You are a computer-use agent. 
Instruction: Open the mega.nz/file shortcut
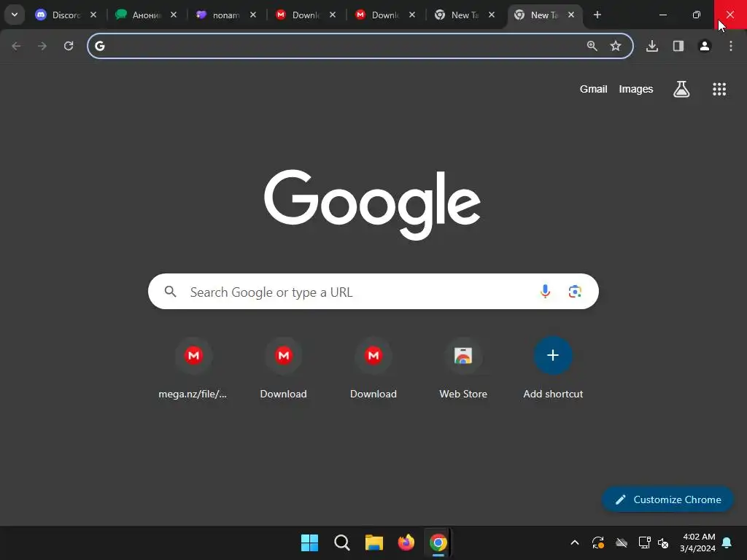[x=193, y=367]
